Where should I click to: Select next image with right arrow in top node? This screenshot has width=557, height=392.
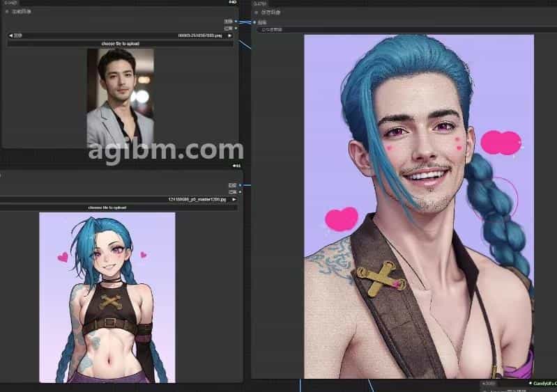(x=230, y=35)
